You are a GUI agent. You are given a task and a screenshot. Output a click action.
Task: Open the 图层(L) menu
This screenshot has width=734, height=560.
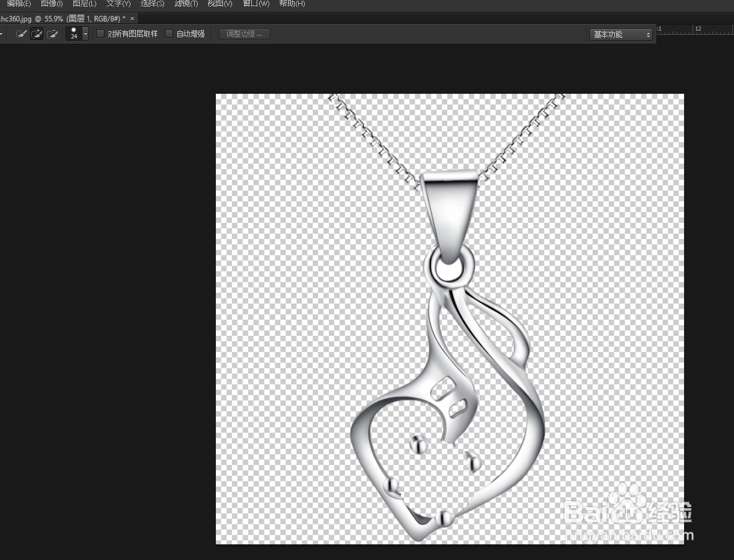tap(84, 4)
